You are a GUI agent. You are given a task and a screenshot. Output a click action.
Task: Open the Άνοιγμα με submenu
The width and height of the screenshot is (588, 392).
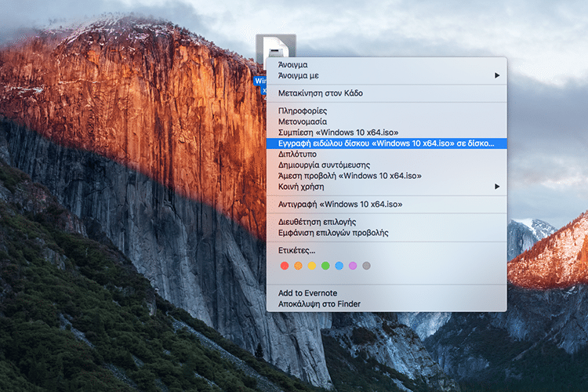387,75
